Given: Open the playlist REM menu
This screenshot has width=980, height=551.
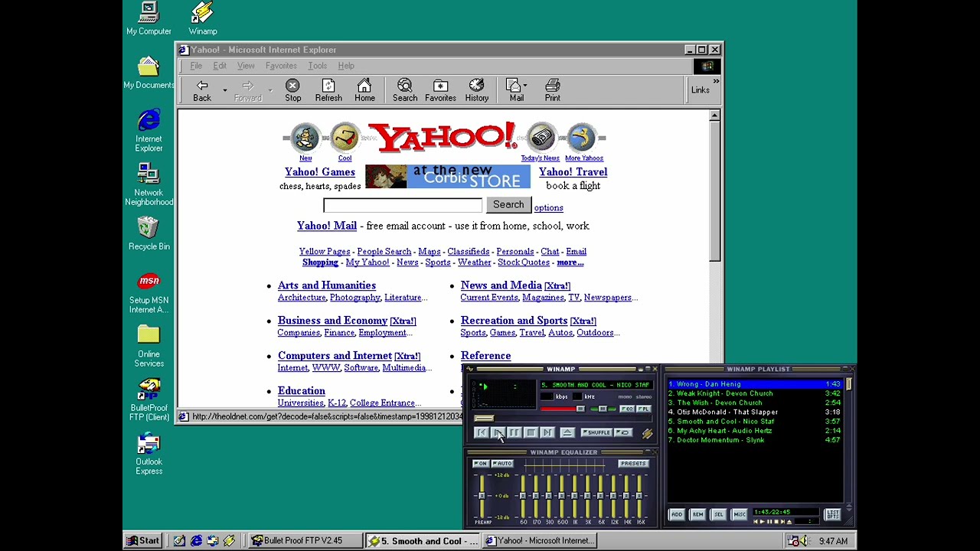Looking at the screenshot, I should point(697,514).
